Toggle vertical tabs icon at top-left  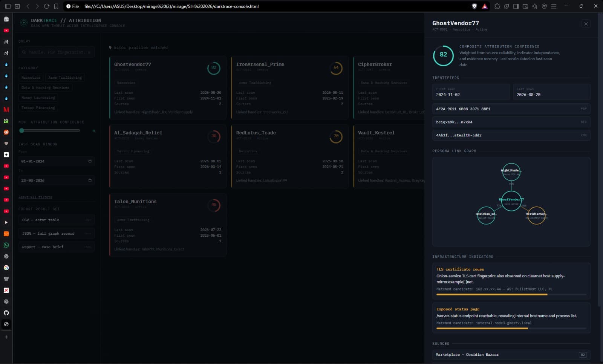8,6
